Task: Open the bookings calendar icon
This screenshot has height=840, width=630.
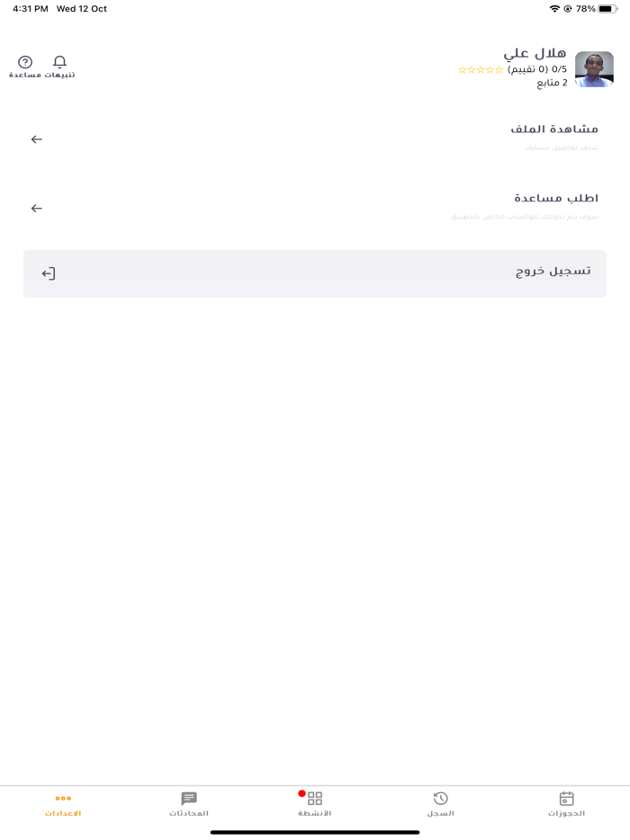Action: [566, 799]
